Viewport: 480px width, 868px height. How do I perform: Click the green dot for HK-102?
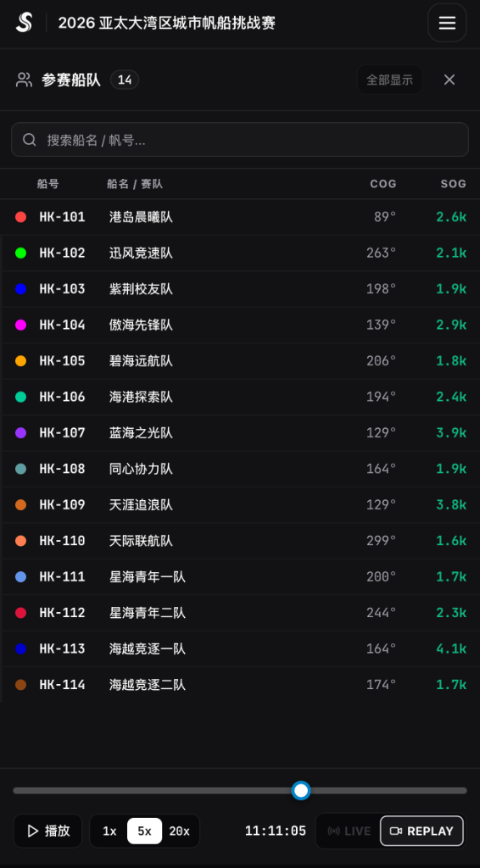[x=20, y=253]
